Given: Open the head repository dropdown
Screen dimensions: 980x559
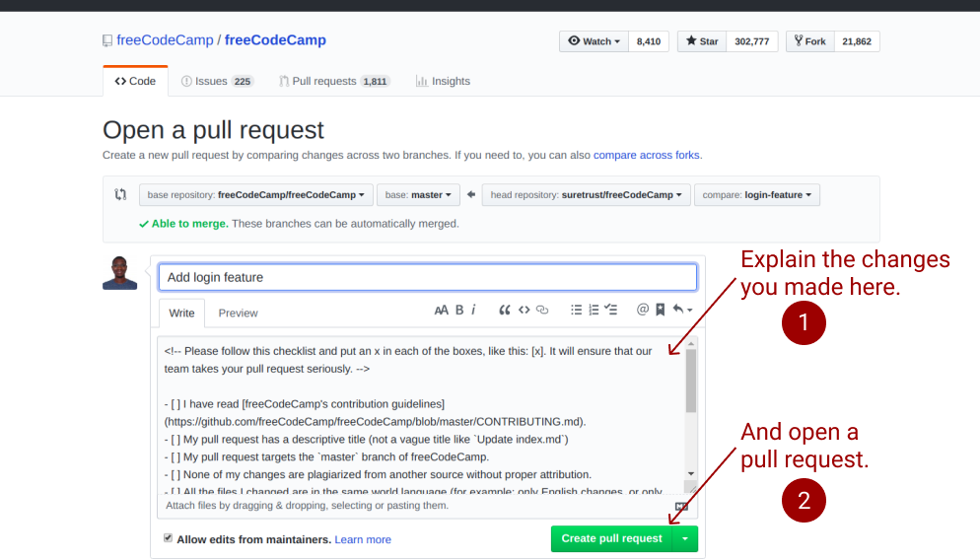Looking at the screenshot, I should [587, 195].
